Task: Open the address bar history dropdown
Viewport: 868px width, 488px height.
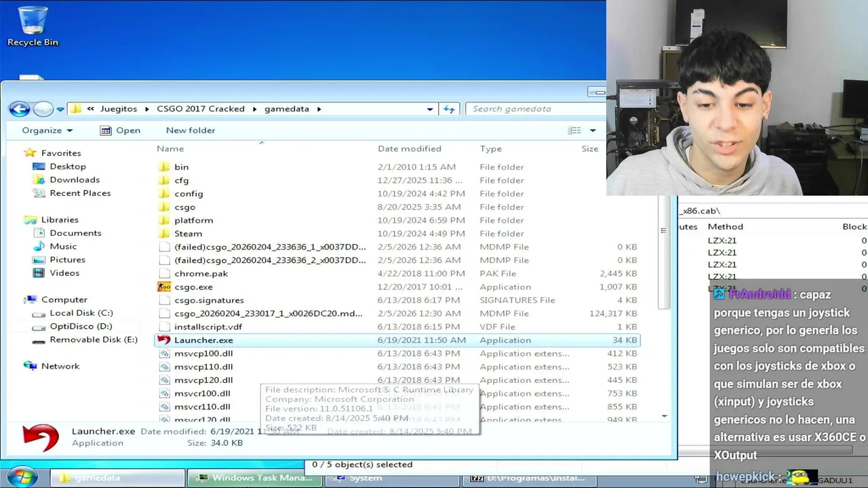Action: [x=430, y=108]
